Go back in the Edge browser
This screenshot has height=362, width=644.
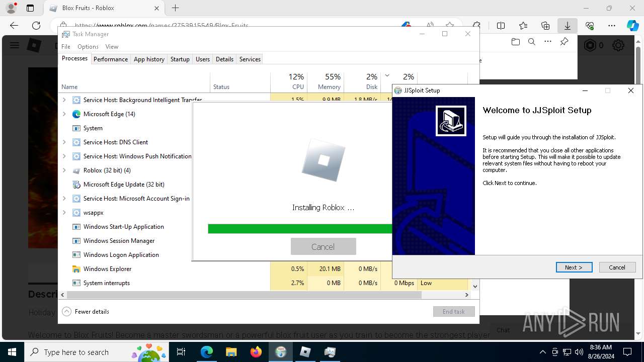(x=14, y=26)
